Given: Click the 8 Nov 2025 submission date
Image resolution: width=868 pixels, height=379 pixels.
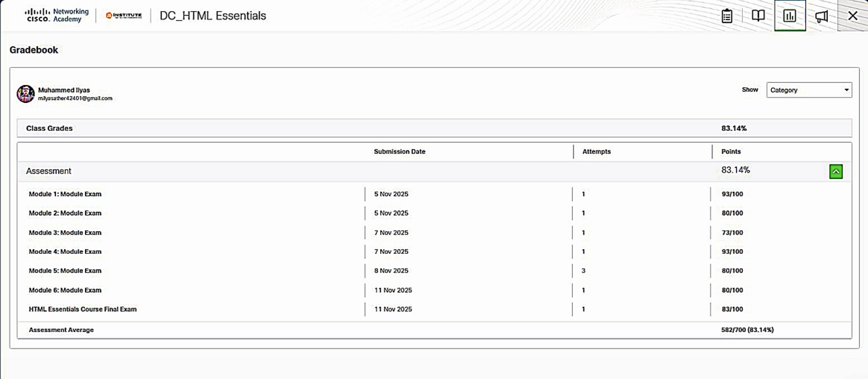Looking at the screenshot, I should click(x=391, y=271).
